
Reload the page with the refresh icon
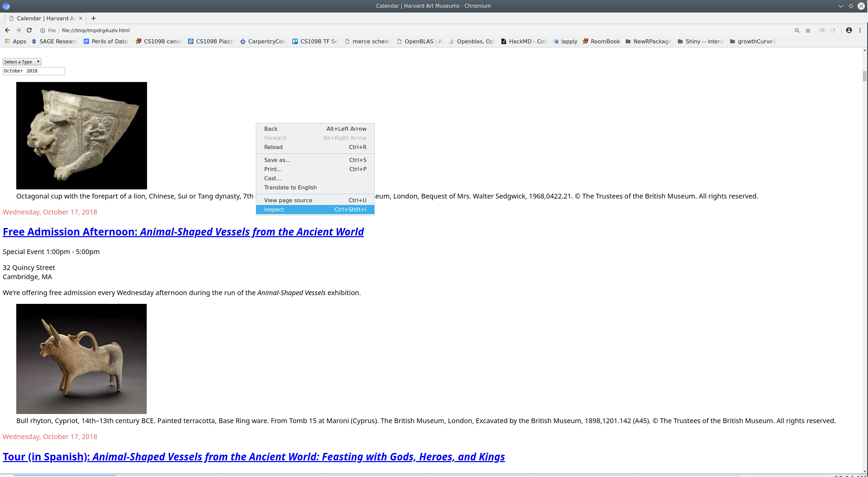(x=29, y=30)
